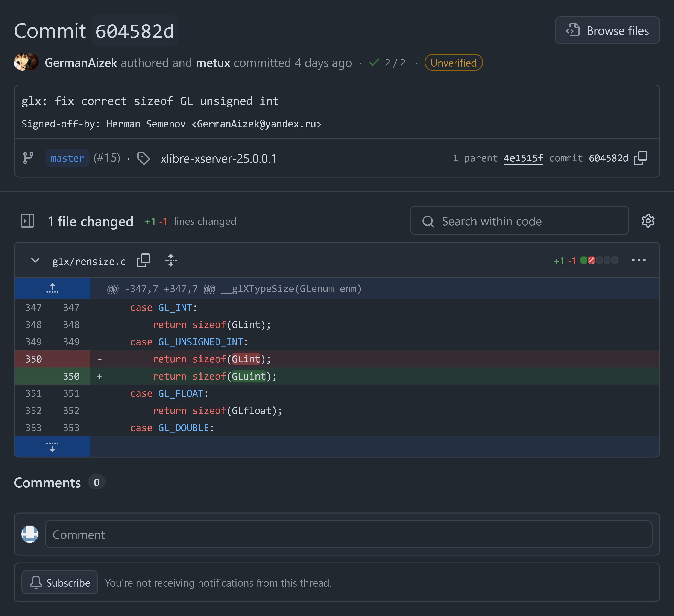Select deleted line 350 number
The height and width of the screenshot is (616, 674).
pyautogui.click(x=33, y=359)
